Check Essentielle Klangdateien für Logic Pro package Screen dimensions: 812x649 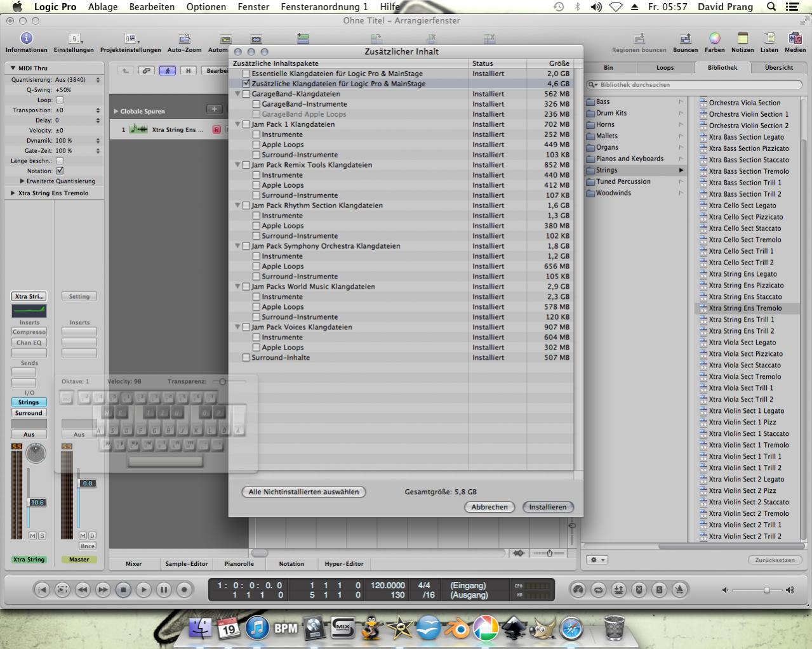(246, 74)
